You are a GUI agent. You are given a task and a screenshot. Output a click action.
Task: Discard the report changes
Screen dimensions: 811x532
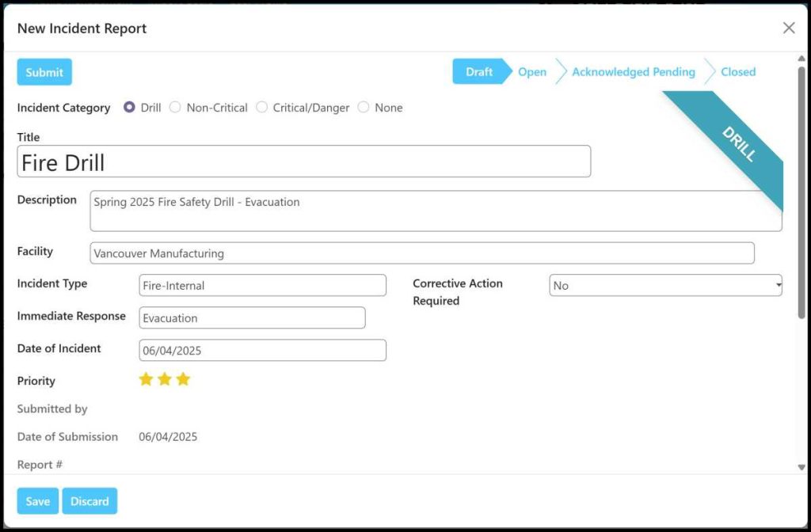pos(89,501)
